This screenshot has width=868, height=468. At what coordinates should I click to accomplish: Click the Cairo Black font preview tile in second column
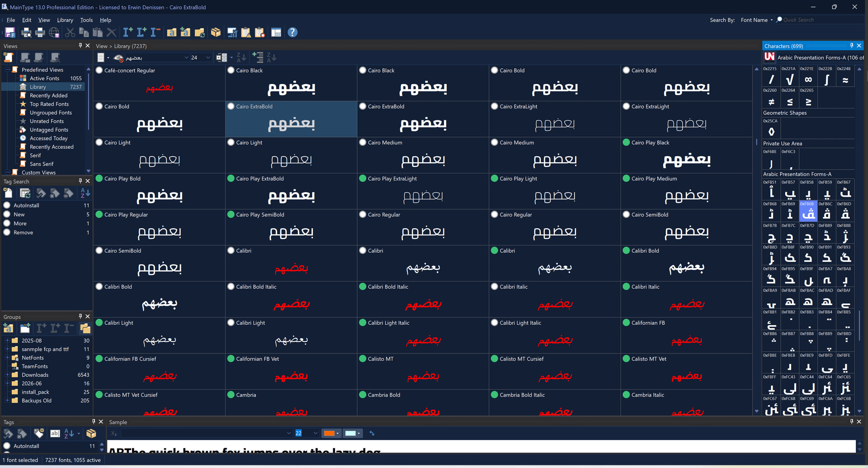coord(291,83)
